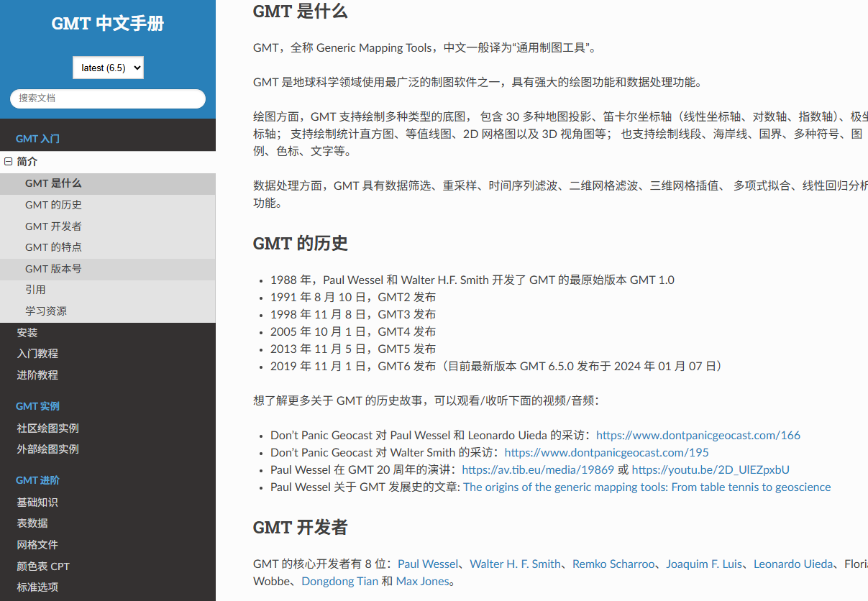Open the Dongdong Tian developer link
The image size is (868, 601).
point(339,581)
